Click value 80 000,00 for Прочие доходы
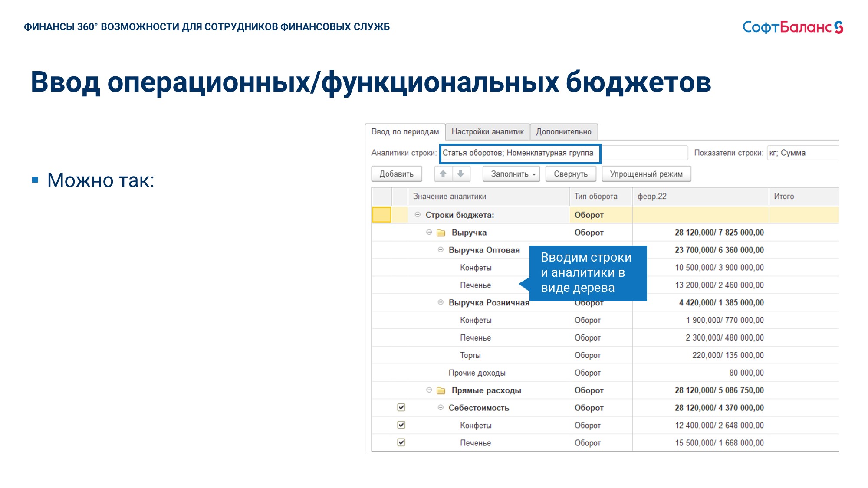This screenshot has height=488, width=868. tap(746, 373)
